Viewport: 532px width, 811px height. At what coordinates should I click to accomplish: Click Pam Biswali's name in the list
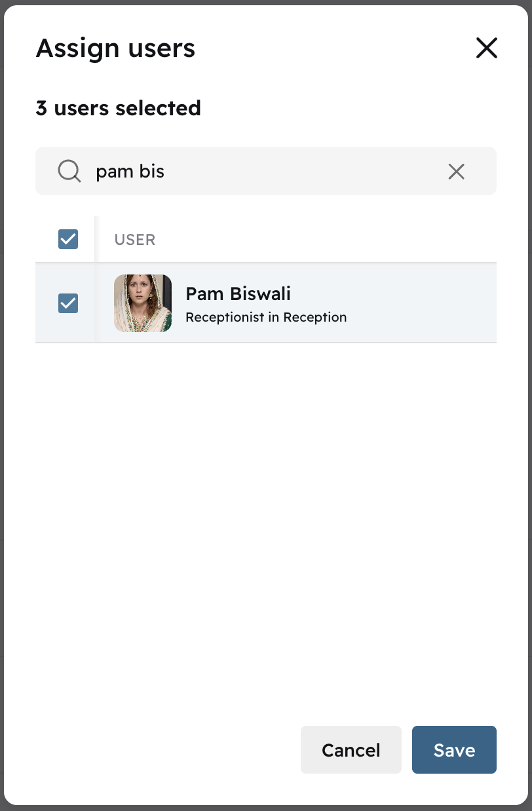237,293
